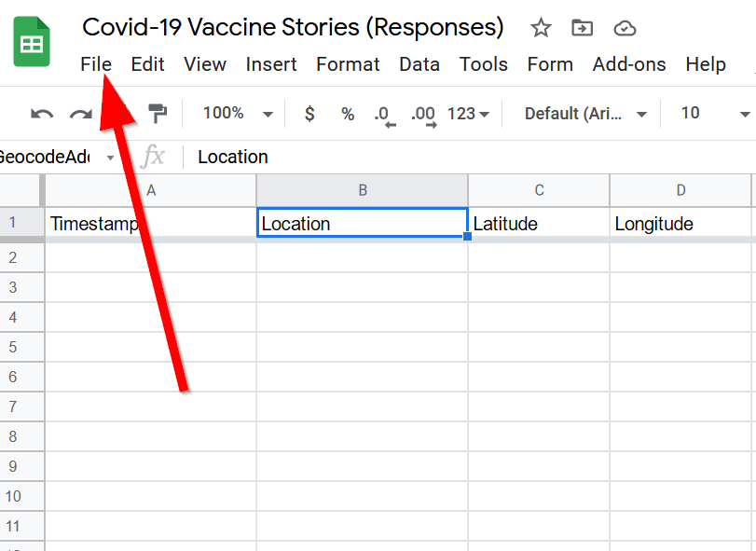Open the 123 number format dropdown

click(468, 114)
